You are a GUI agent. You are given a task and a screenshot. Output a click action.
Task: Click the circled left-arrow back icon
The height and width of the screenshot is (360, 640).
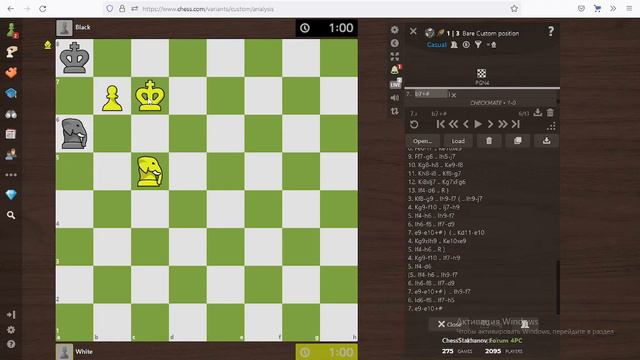click(x=394, y=43)
